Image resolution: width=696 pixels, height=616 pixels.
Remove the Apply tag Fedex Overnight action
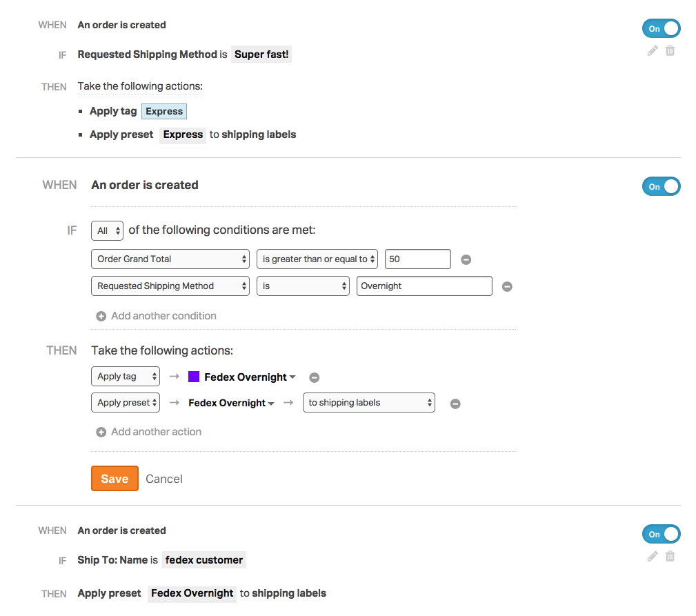pos(315,377)
